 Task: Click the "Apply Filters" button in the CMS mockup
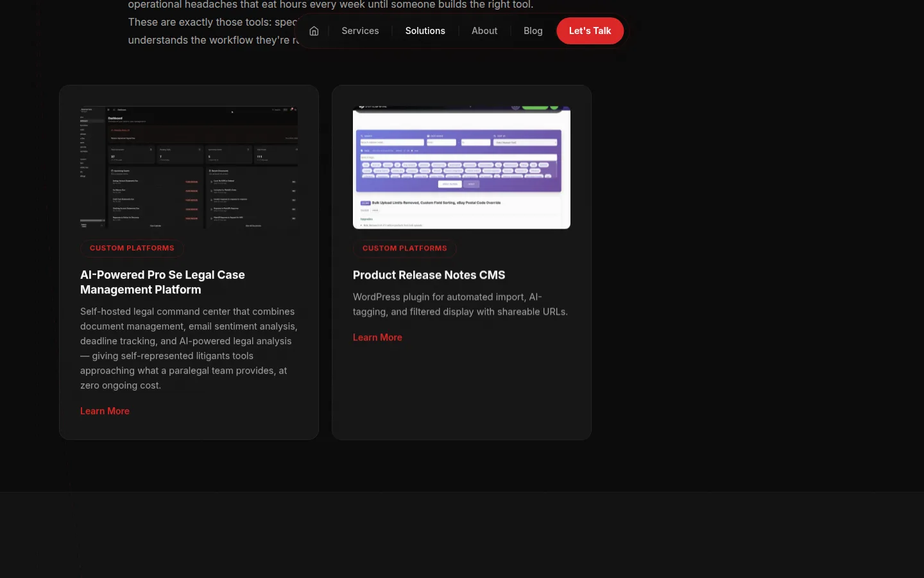tap(450, 184)
